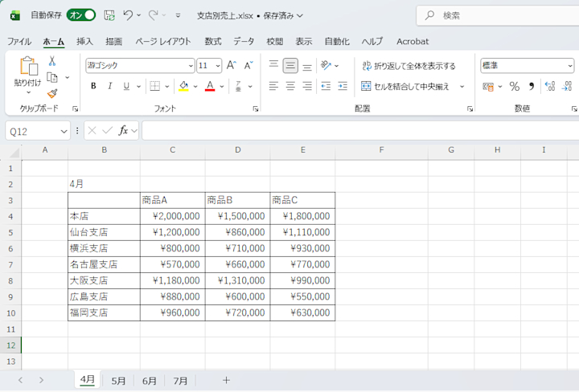Click the Borders icon
The height and width of the screenshot is (392, 579).
[154, 86]
